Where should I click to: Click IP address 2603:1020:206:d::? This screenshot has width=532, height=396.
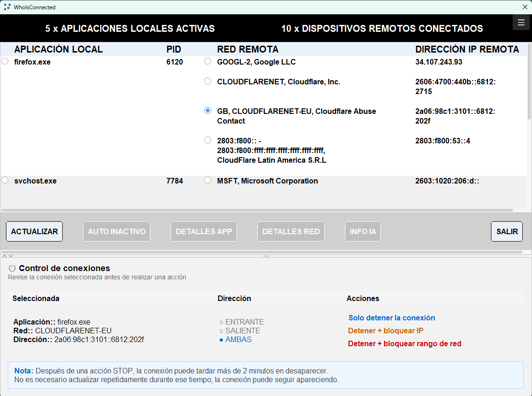coord(447,181)
